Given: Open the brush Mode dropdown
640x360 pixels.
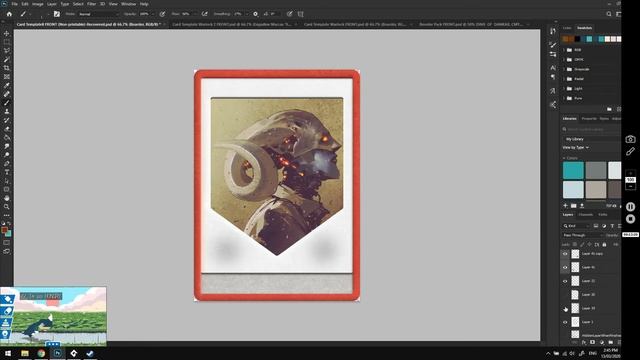Looking at the screenshot, I should pos(98,14).
